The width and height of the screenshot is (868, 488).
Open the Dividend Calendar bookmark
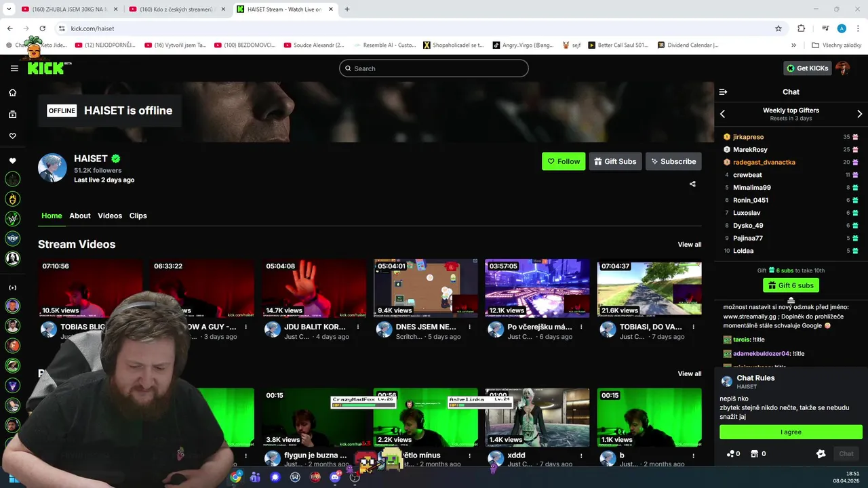click(688, 45)
